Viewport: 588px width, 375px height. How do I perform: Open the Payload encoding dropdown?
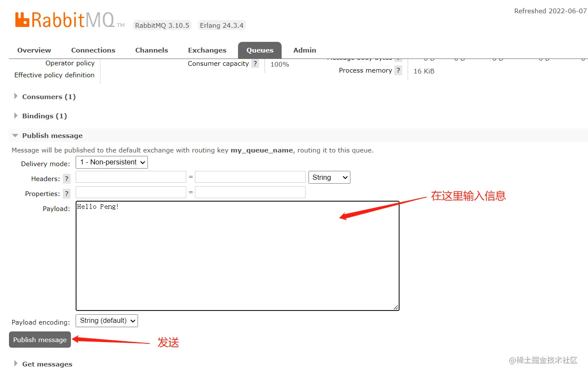[107, 321]
